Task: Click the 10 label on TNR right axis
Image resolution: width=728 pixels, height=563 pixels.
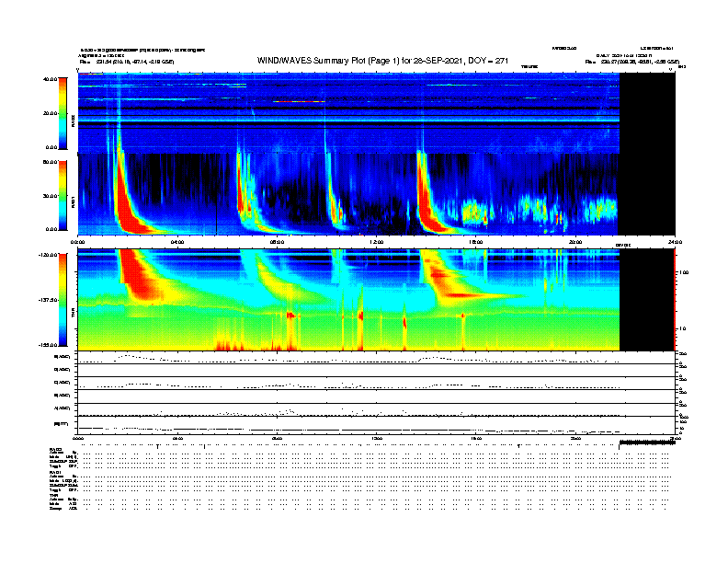Action: point(684,328)
